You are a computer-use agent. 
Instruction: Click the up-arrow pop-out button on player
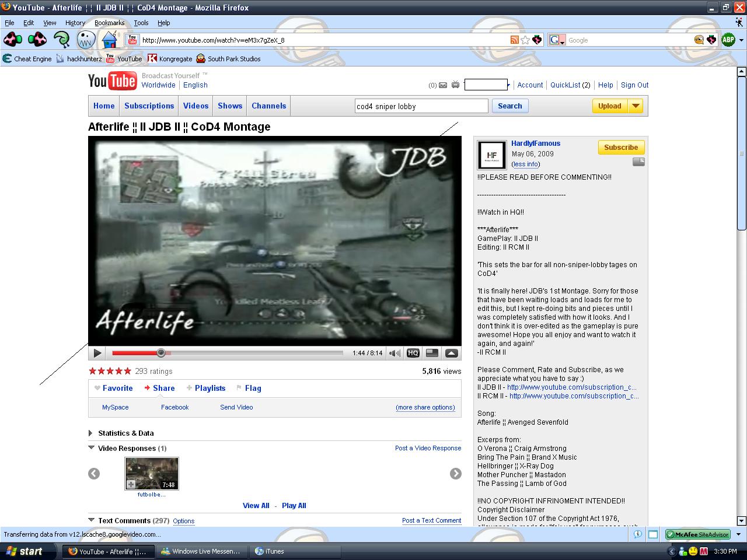pyautogui.click(x=451, y=353)
